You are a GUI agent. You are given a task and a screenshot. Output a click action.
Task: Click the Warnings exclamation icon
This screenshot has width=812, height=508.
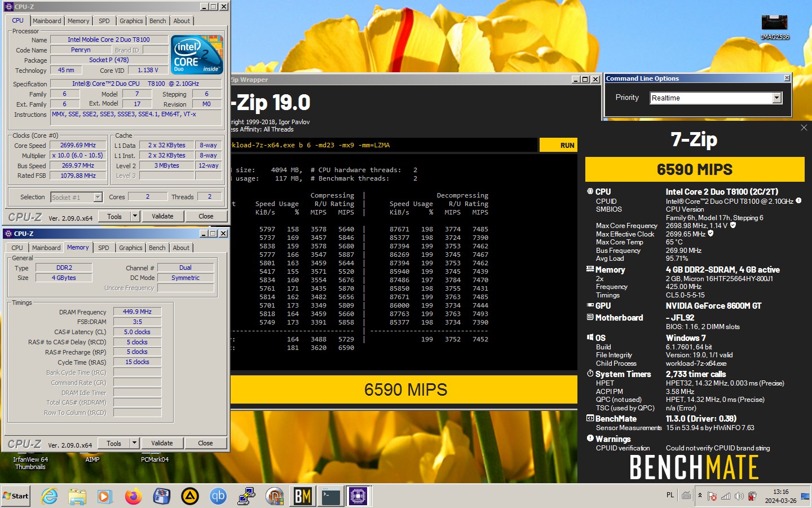590,438
